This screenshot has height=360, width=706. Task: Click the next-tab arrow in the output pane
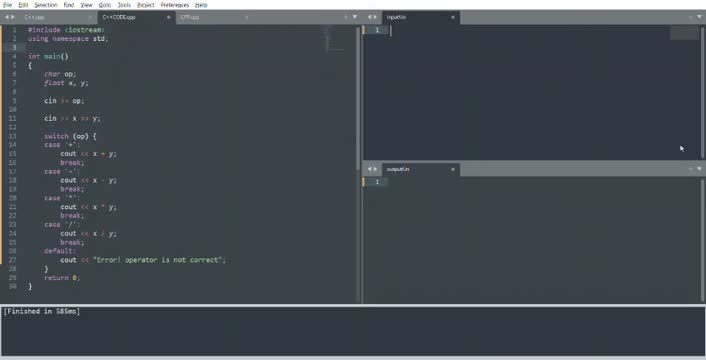click(x=376, y=169)
